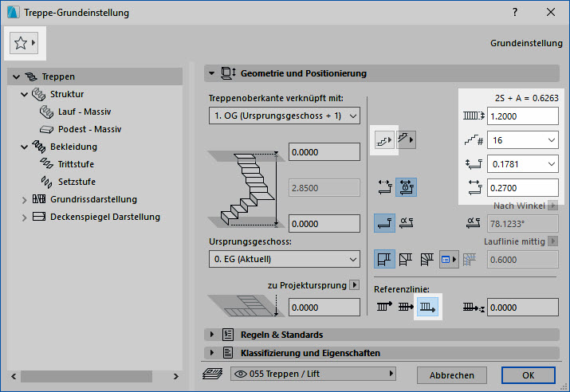Expand Regeln & Standards panel
Image resolution: width=570 pixels, height=392 pixels.
(212, 334)
